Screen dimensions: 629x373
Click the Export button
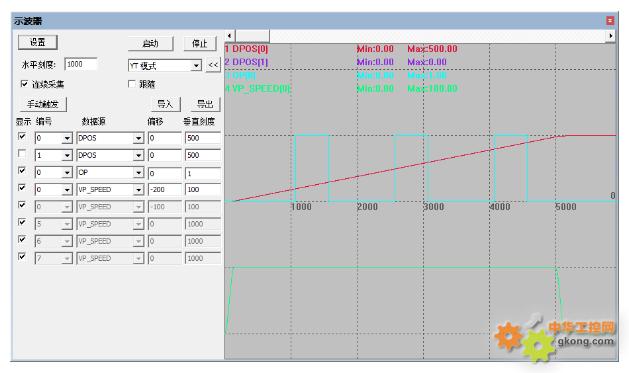[x=205, y=104]
